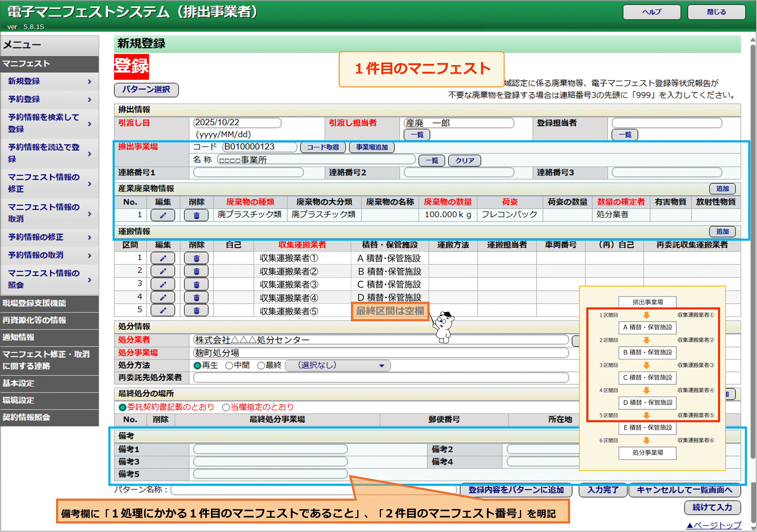Expand the 新規登録 menu chevron
Screen dimensions: 757x532
click(90, 82)
